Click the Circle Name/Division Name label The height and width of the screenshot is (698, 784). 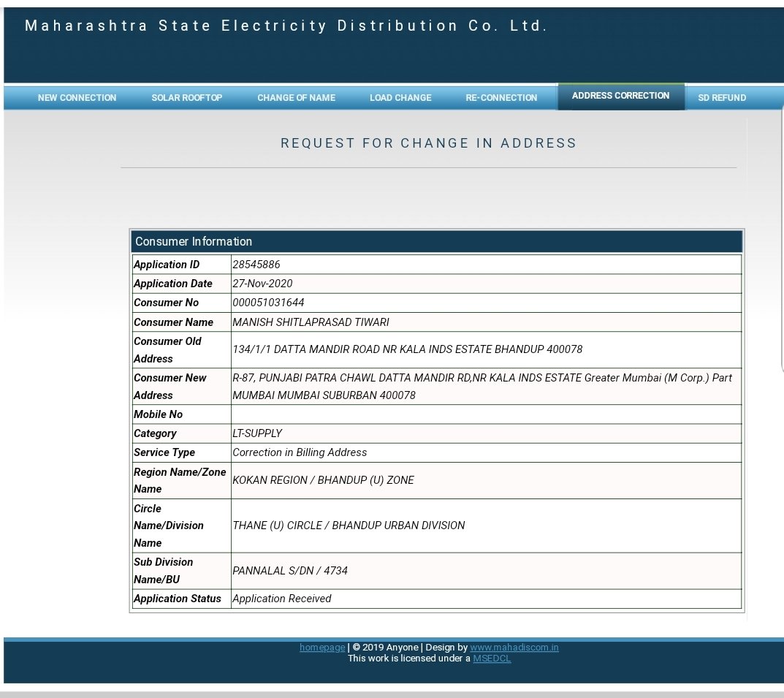coord(169,526)
